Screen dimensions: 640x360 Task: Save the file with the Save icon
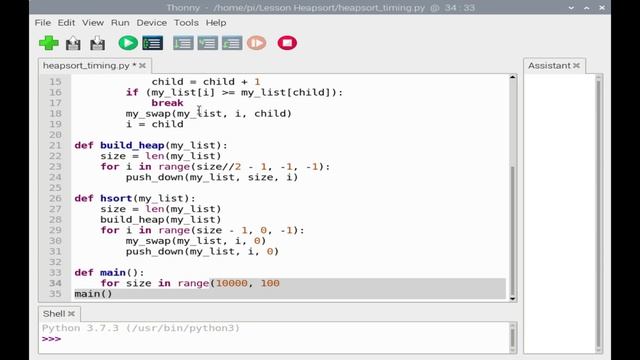pyautogui.click(x=98, y=43)
